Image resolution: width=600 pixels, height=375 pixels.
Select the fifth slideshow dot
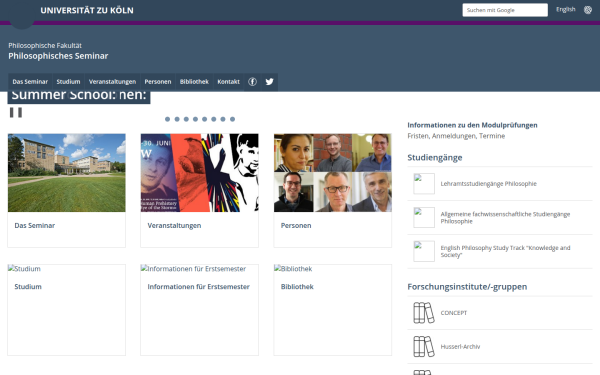click(204, 119)
